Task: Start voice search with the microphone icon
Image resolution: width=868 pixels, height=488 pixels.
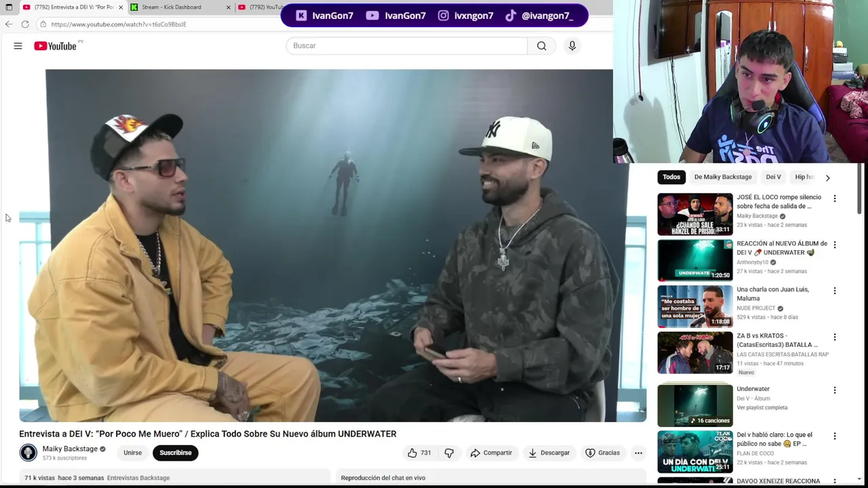Action: click(x=572, y=45)
